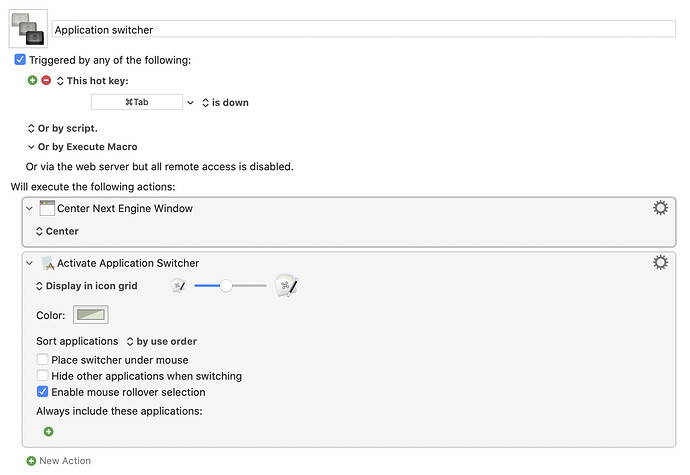This screenshot has height=475, width=690.
Task: Click the Center Next Engine Window action icon
Action: (x=47, y=209)
